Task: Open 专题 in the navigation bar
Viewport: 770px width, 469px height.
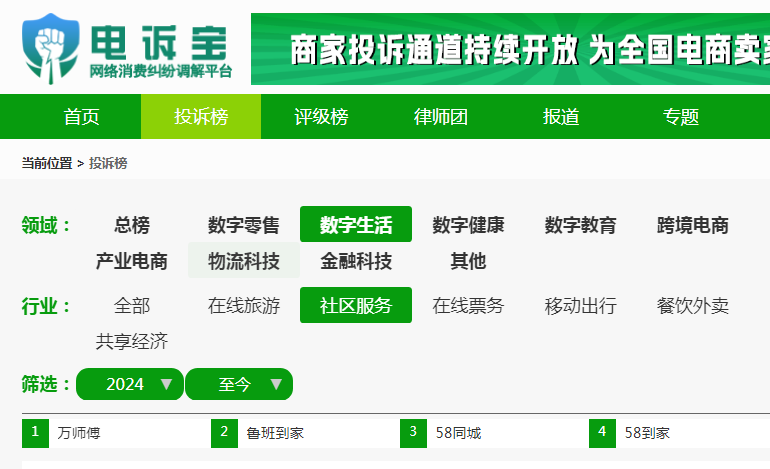Action: [x=680, y=116]
